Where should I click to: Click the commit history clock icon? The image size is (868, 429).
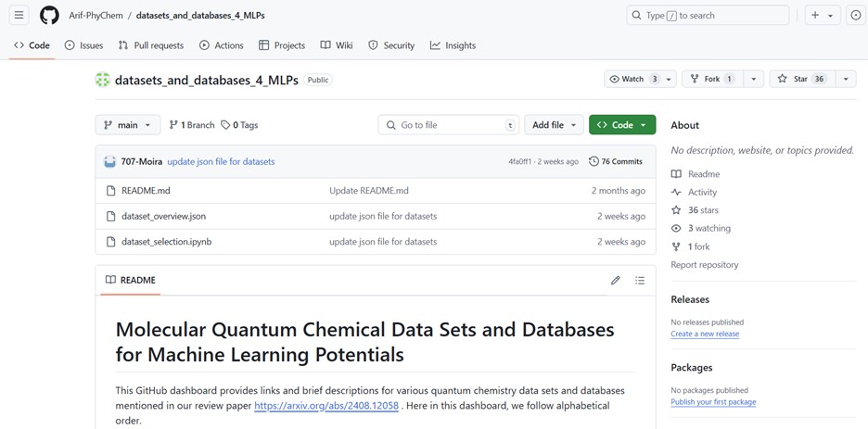(594, 161)
